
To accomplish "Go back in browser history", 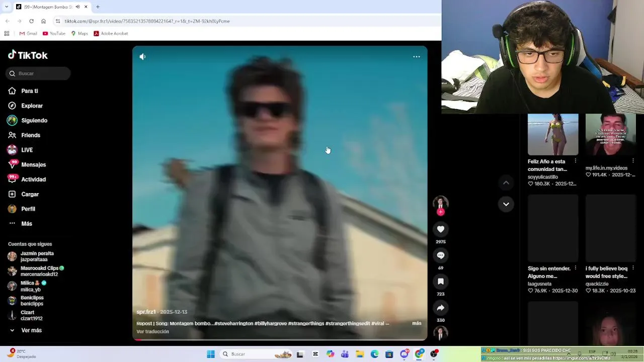I will 7,21.
